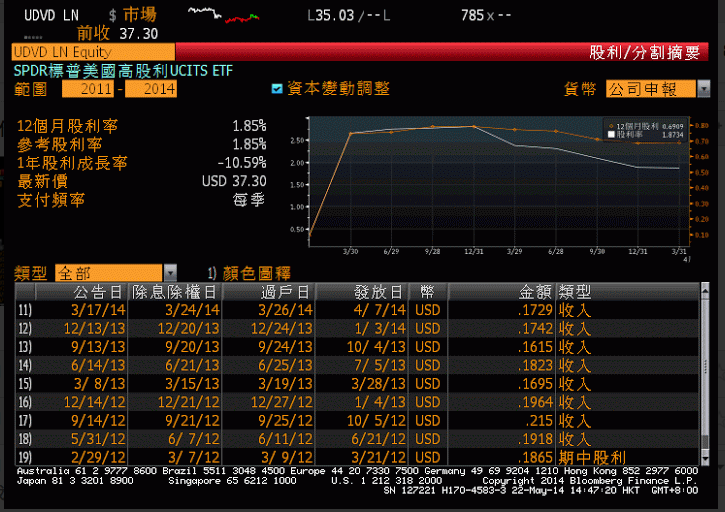The height and width of the screenshot is (512, 725).
Task: Click the amount .1964 cell
Action: click(x=535, y=402)
